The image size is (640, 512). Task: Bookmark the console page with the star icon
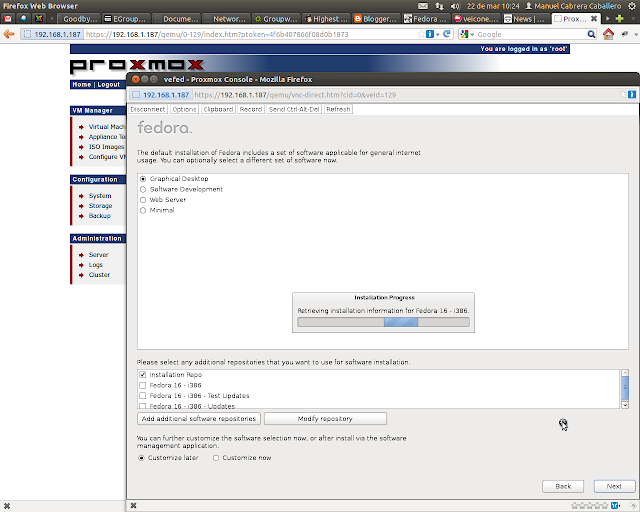[623, 95]
